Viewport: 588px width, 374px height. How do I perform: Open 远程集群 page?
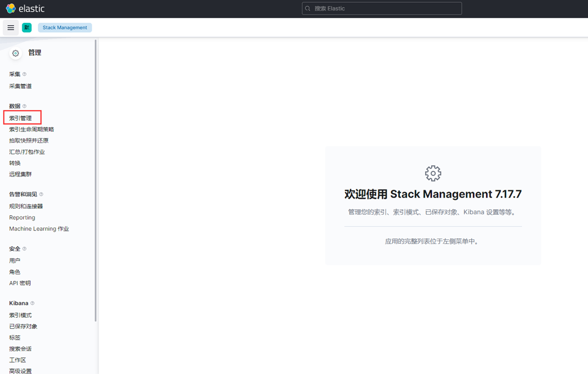coord(20,174)
